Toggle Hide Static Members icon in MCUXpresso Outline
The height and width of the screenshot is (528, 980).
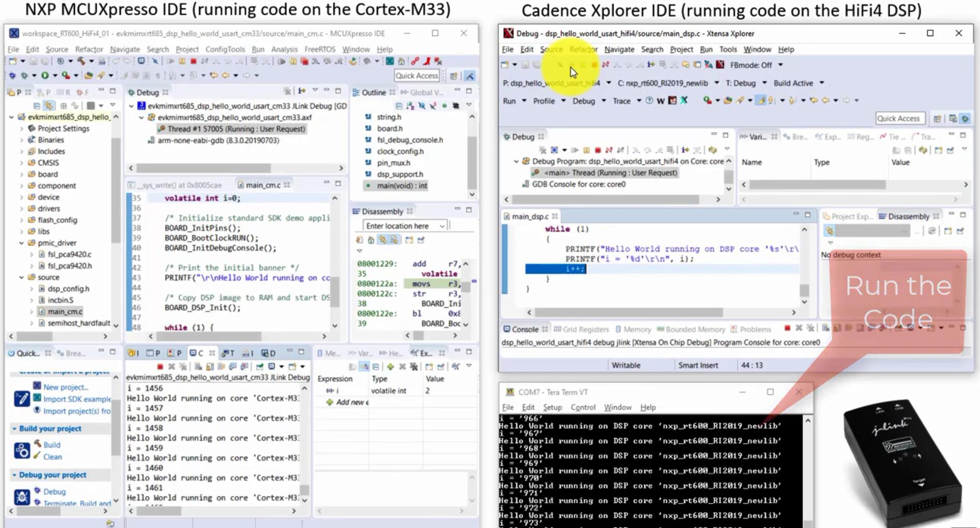pos(433,106)
